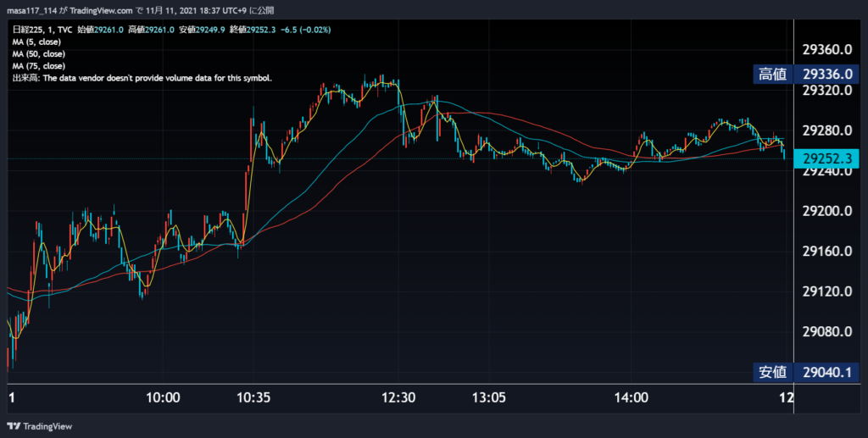Click the 始値29261.0 open value

click(x=100, y=30)
